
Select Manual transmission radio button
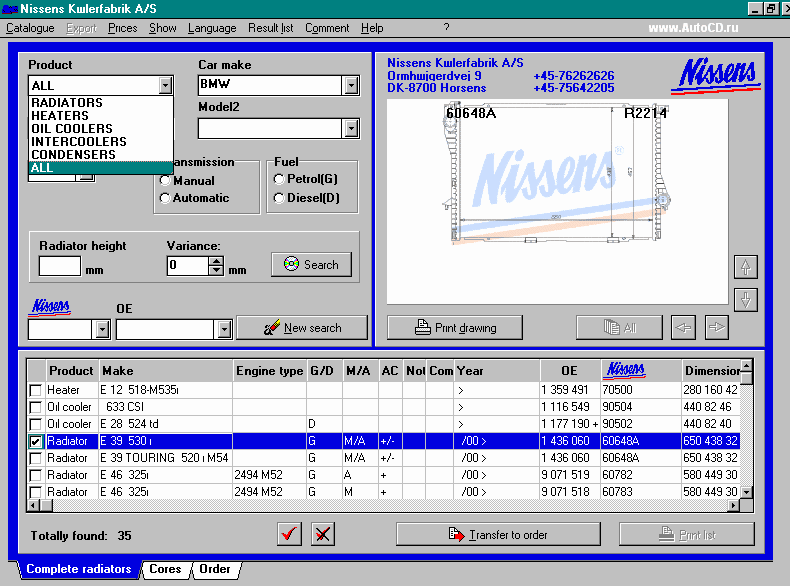165,180
